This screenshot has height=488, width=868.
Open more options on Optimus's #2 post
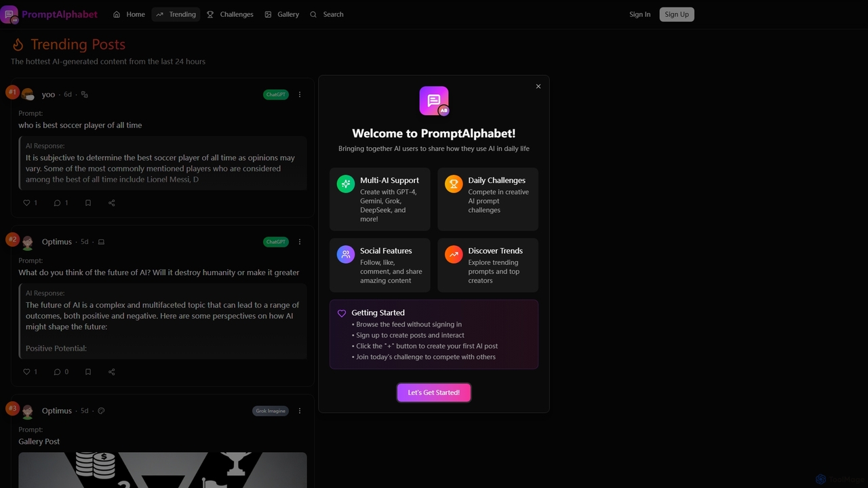[x=300, y=242]
